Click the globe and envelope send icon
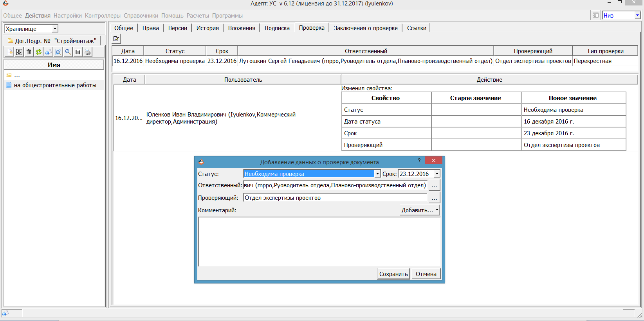The height and width of the screenshot is (321, 644). (49, 52)
